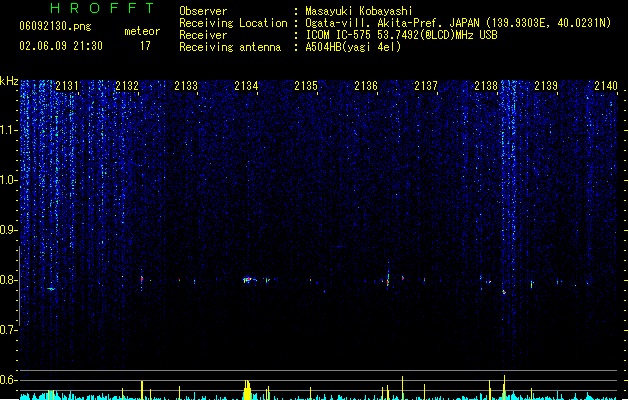The width and height of the screenshot is (629, 400).
Task: Click the HROFFT title text
Action: [x=103, y=8]
